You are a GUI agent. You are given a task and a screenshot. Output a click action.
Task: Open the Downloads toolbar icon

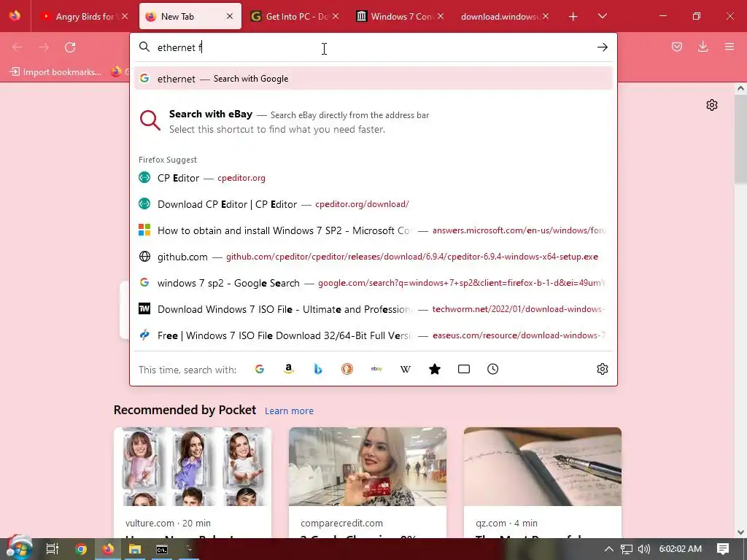(703, 47)
